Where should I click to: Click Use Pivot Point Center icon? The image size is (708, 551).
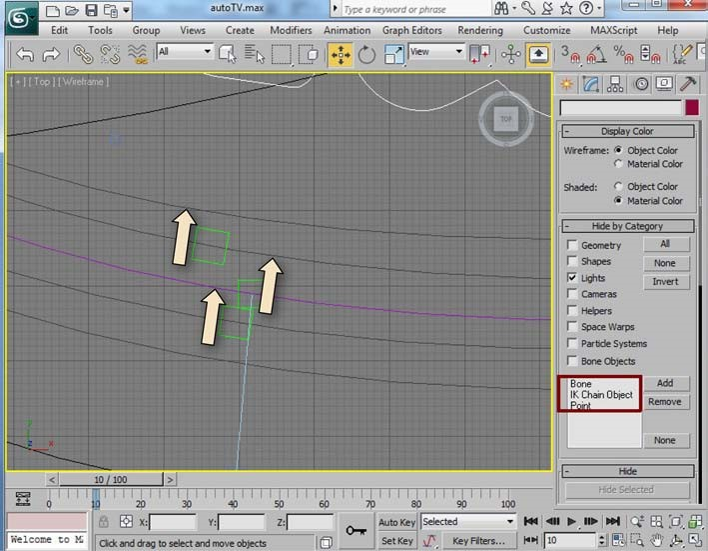point(479,54)
